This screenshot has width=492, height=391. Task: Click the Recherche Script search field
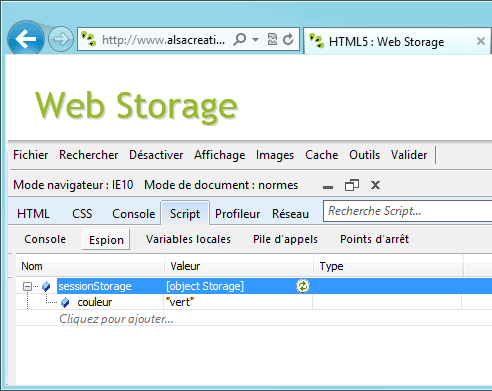(407, 211)
